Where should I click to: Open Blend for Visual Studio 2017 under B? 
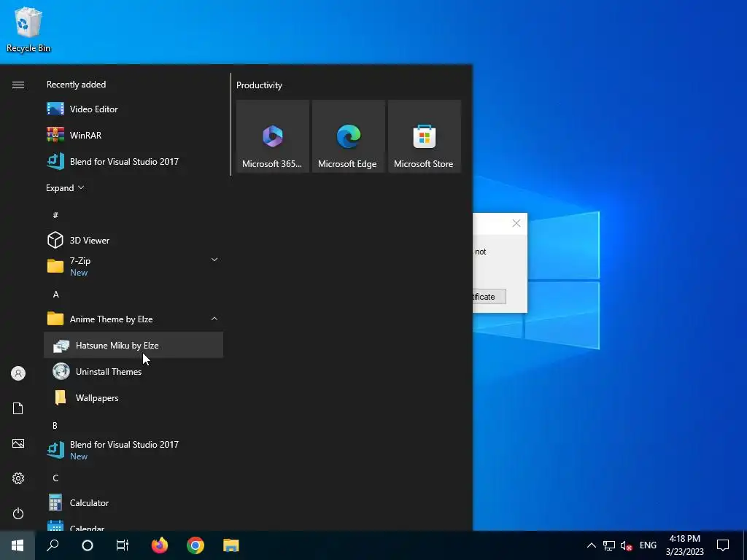(133, 450)
